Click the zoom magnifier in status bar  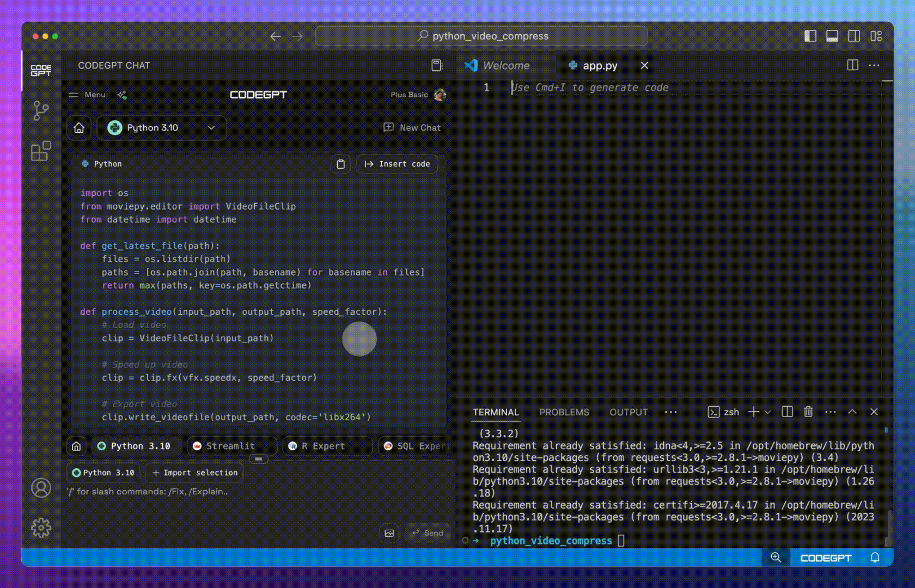tap(776, 558)
